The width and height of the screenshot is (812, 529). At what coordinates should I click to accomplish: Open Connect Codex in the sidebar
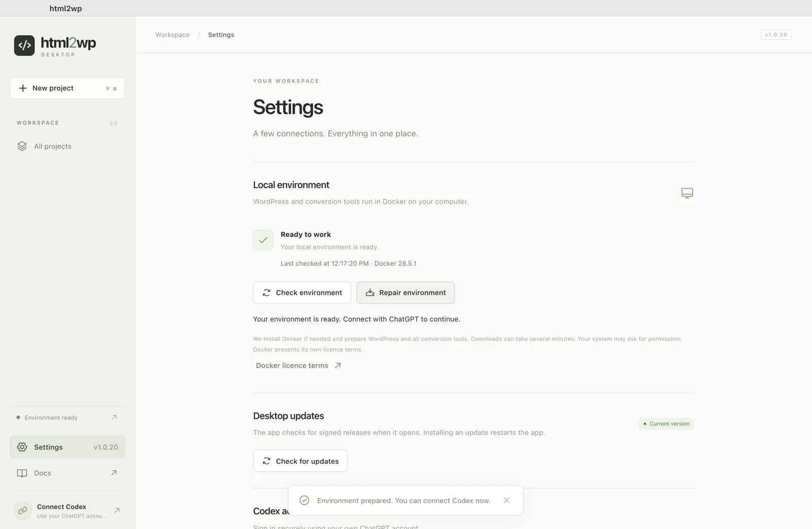67,510
